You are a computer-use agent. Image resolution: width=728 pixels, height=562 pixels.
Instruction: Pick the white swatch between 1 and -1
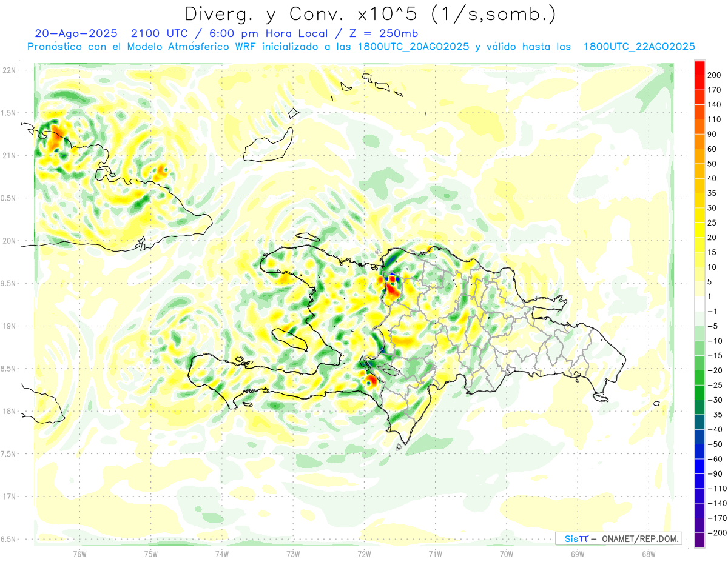coord(699,303)
